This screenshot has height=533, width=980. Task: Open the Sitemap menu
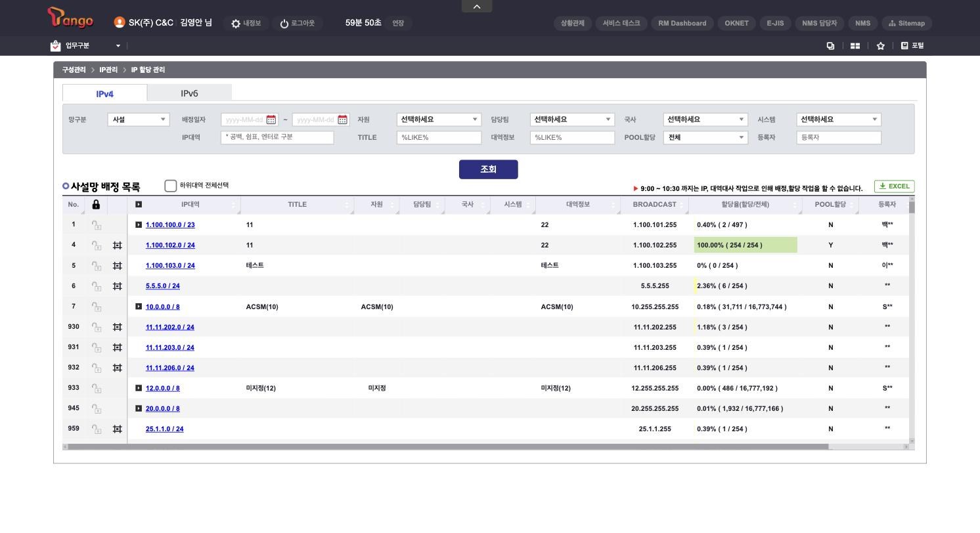pos(906,23)
